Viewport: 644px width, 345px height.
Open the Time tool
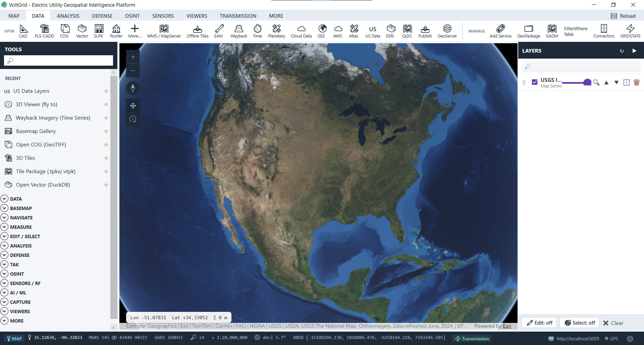pyautogui.click(x=258, y=31)
